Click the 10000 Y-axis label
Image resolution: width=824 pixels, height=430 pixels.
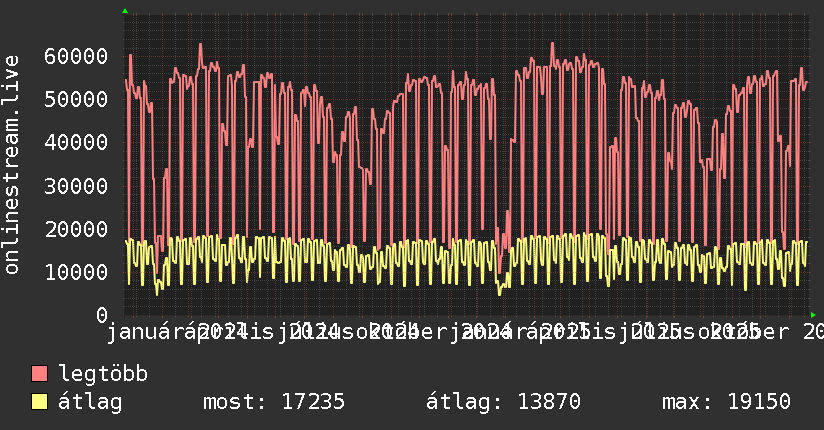(x=76, y=272)
